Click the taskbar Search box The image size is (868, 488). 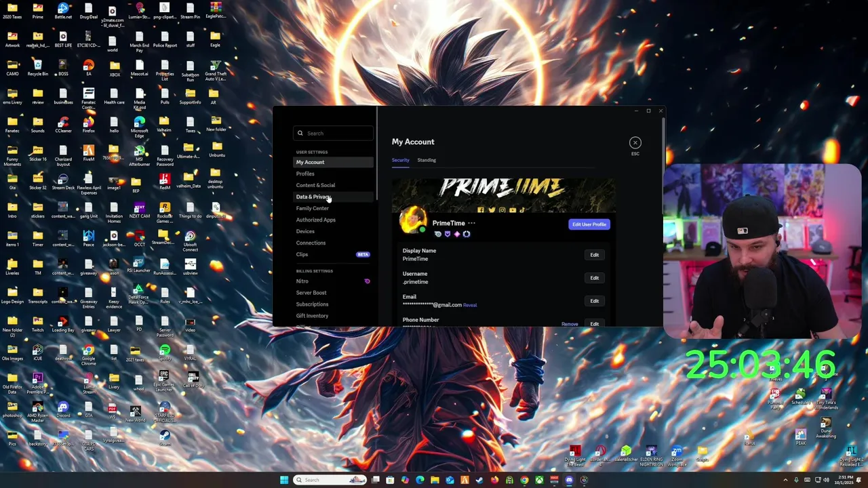(330, 480)
